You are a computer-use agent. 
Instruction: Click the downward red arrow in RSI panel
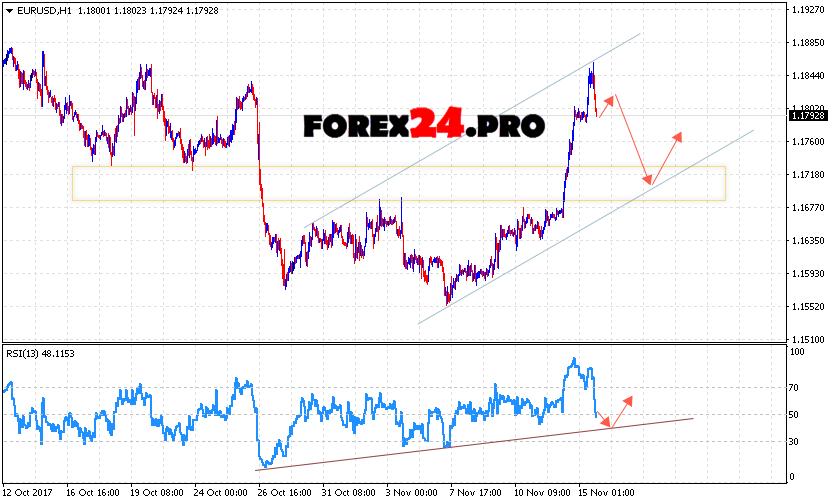[601, 420]
